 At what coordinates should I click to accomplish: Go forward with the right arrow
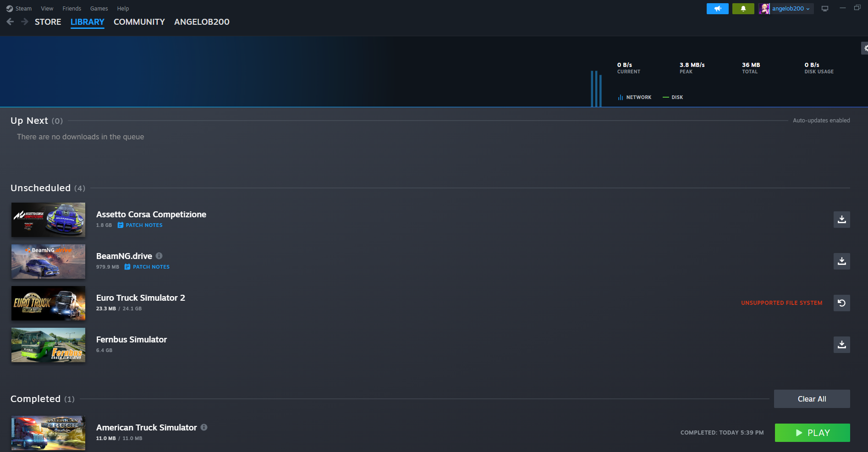25,22
